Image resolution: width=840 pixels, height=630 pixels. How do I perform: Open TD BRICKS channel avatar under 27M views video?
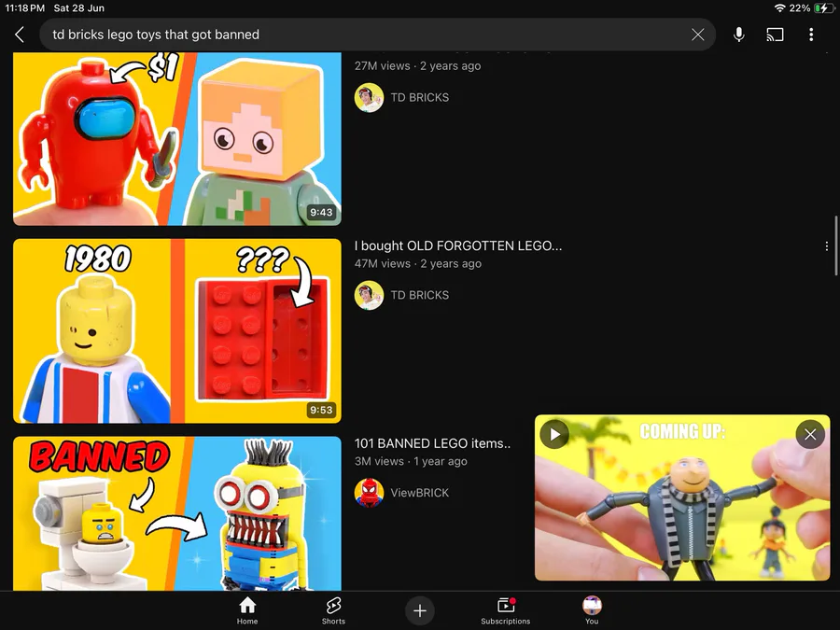click(x=369, y=97)
